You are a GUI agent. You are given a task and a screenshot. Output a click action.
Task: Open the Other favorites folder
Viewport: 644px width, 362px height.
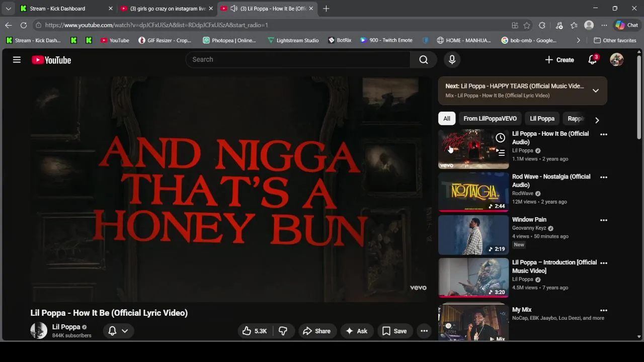(x=615, y=40)
